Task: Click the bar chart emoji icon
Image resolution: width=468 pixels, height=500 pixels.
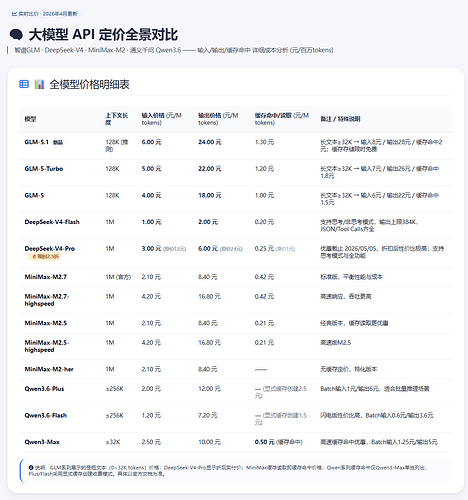Action: coord(39,84)
